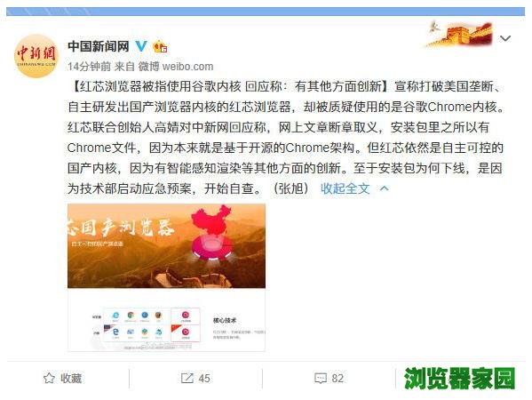The height and width of the screenshot is (400, 532).
Task: Click the crown membership badge icon
Action: (x=160, y=46)
